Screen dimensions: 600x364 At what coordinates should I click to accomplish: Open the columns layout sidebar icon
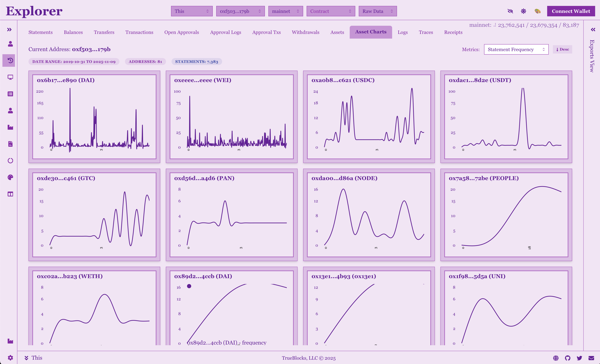pyautogui.click(x=10, y=194)
